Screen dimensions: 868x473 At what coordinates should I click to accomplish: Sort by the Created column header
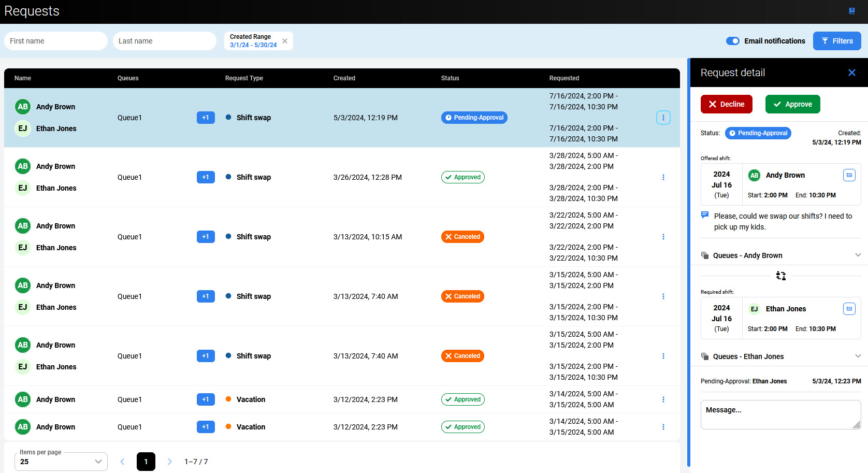pyautogui.click(x=344, y=78)
